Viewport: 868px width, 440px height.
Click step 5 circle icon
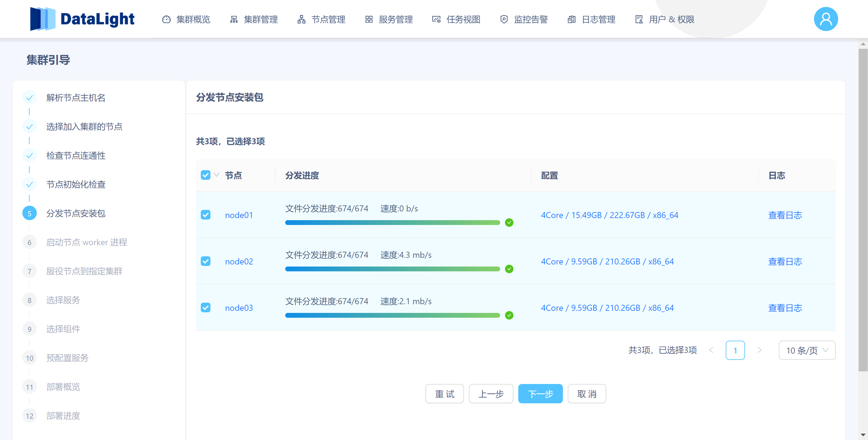29,214
